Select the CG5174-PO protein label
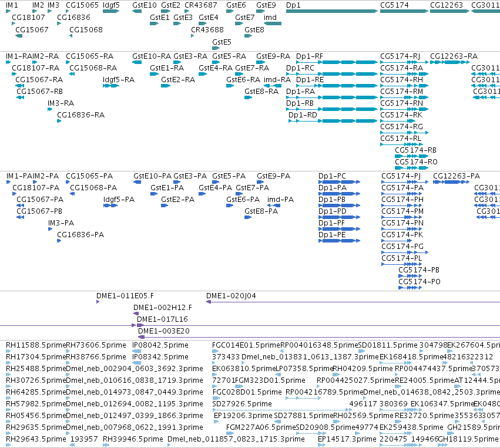This screenshot has width=500, height=448. tap(420, 282)
